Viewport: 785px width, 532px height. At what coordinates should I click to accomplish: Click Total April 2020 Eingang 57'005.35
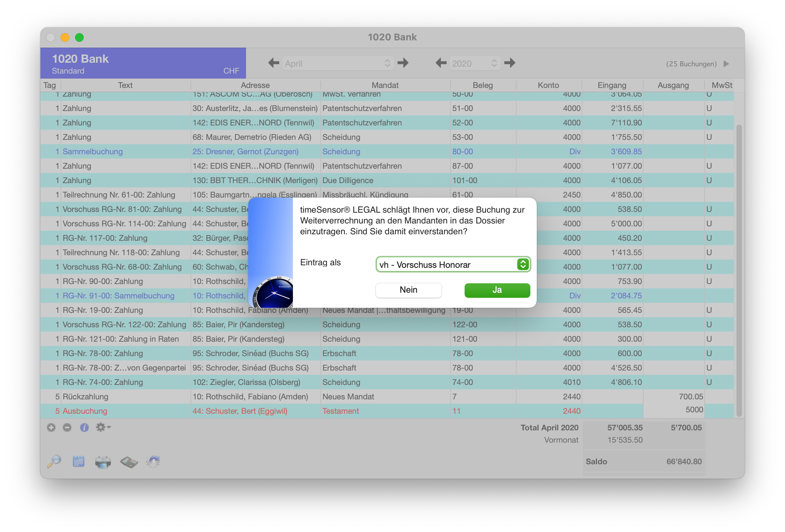click(x=625, y=427)
